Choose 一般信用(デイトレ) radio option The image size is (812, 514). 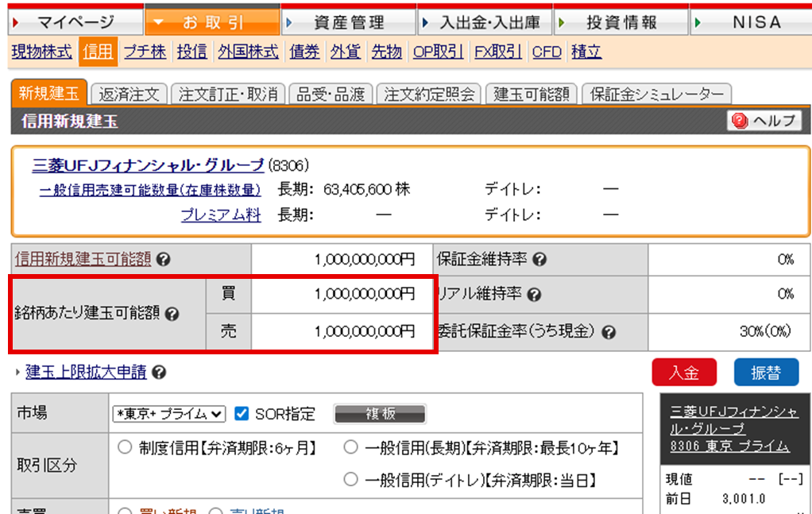350,480
